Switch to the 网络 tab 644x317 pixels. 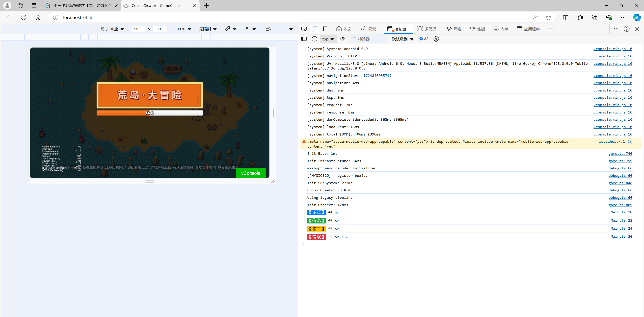pyautogui.click(x=453, y=29)
